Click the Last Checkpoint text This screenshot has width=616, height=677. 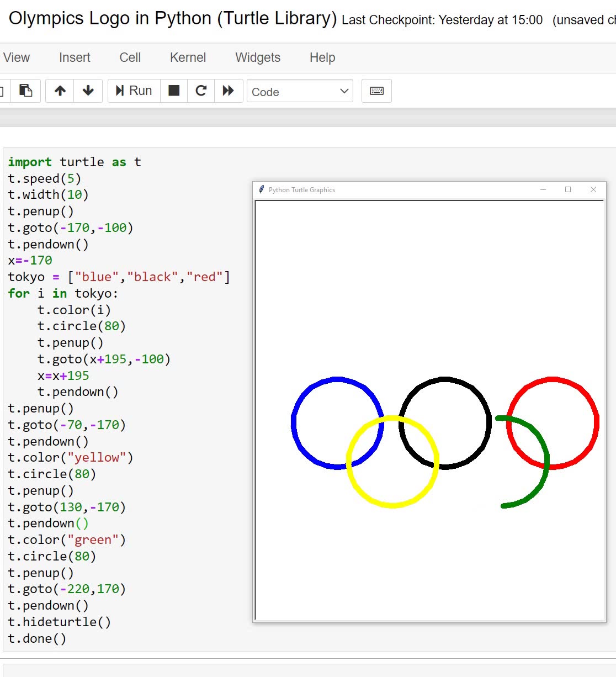(x=442, y=20)
